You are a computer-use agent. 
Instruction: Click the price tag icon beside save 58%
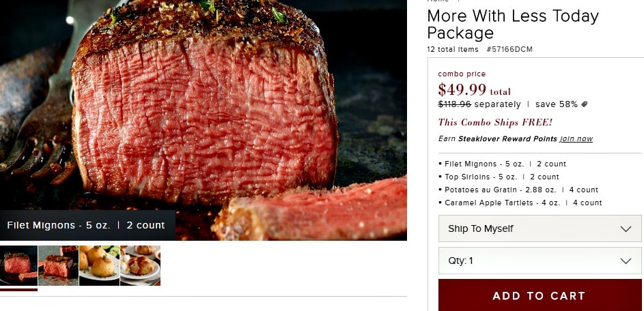(x=584, y=104)
